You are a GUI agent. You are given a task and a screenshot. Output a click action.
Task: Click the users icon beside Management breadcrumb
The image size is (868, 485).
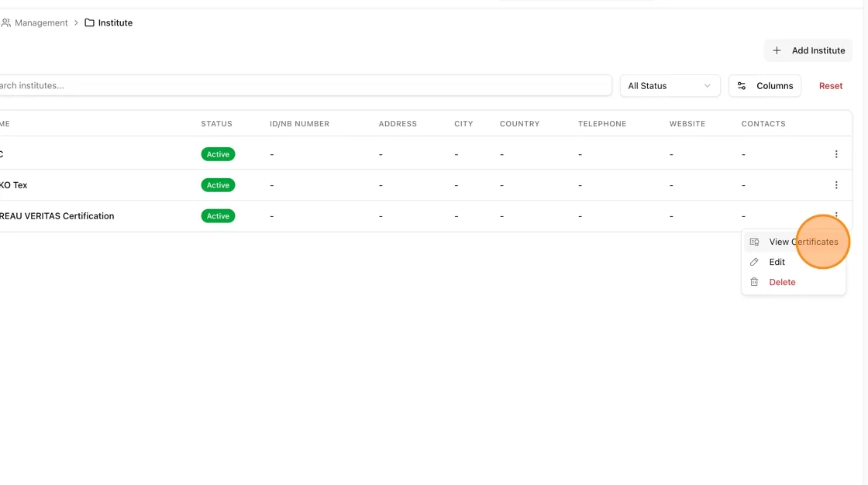6,22
